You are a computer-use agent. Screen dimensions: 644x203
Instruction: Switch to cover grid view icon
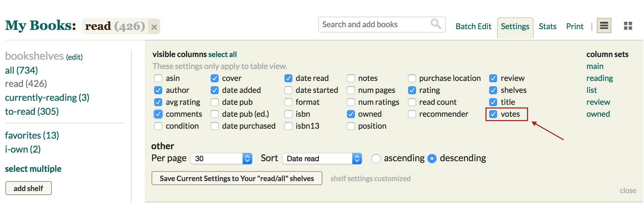tap(628, 26)
